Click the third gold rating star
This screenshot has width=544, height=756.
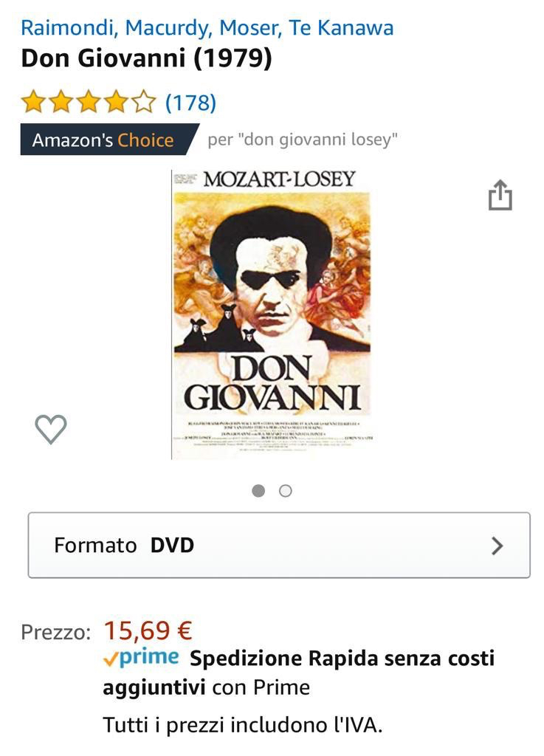(x=89, y=102)
